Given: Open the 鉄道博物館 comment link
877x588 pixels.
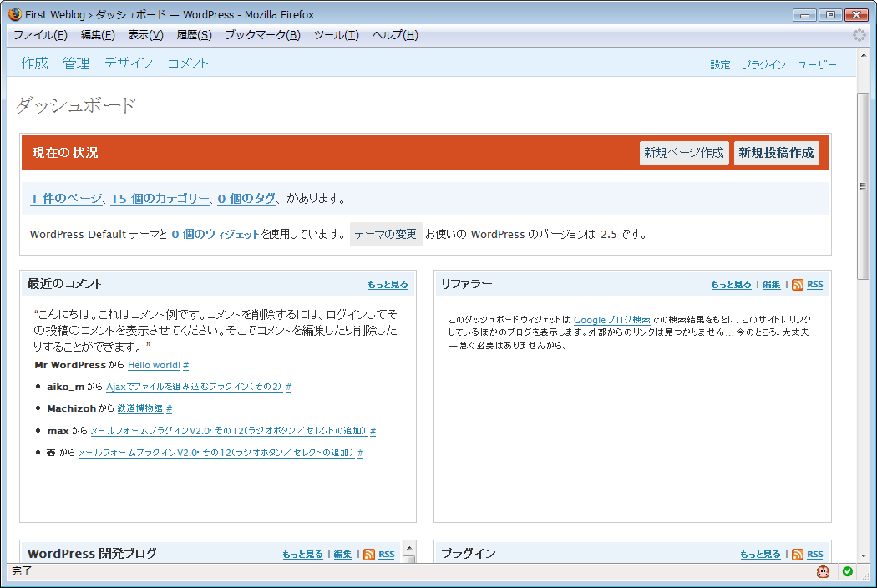Looking at the screenshot, I should click(x=139, y=408).
